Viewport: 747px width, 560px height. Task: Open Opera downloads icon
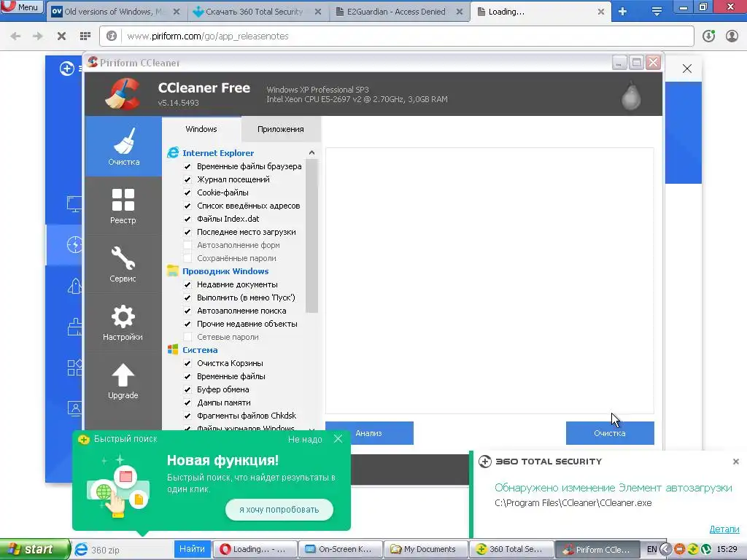(708, 36)
